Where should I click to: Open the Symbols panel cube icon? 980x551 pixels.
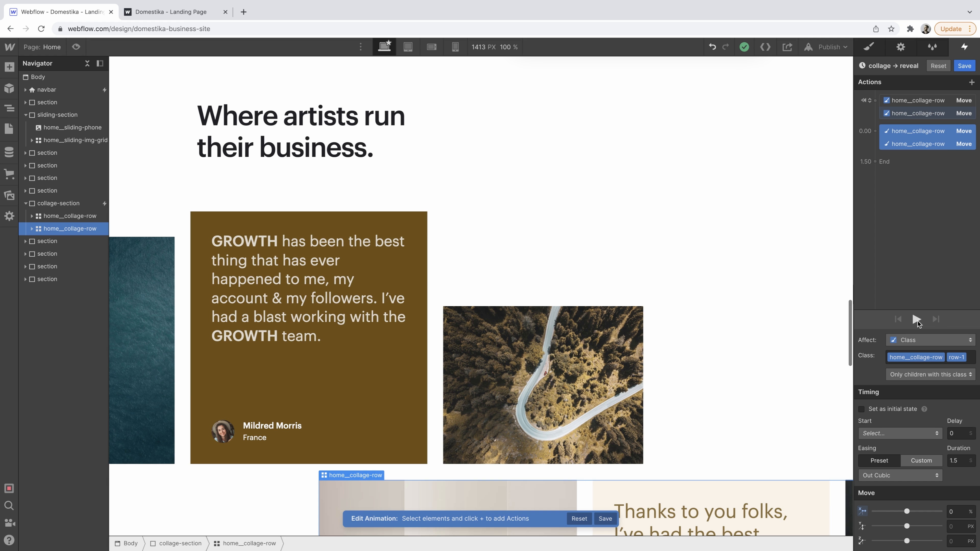point(9,88)
